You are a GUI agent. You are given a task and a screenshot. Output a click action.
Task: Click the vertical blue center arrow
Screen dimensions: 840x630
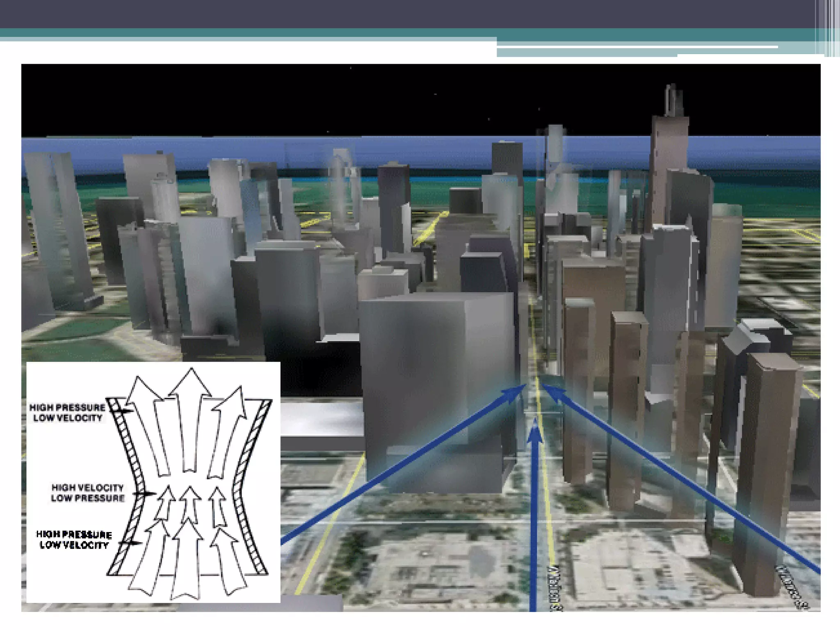[x=534, y=513]
